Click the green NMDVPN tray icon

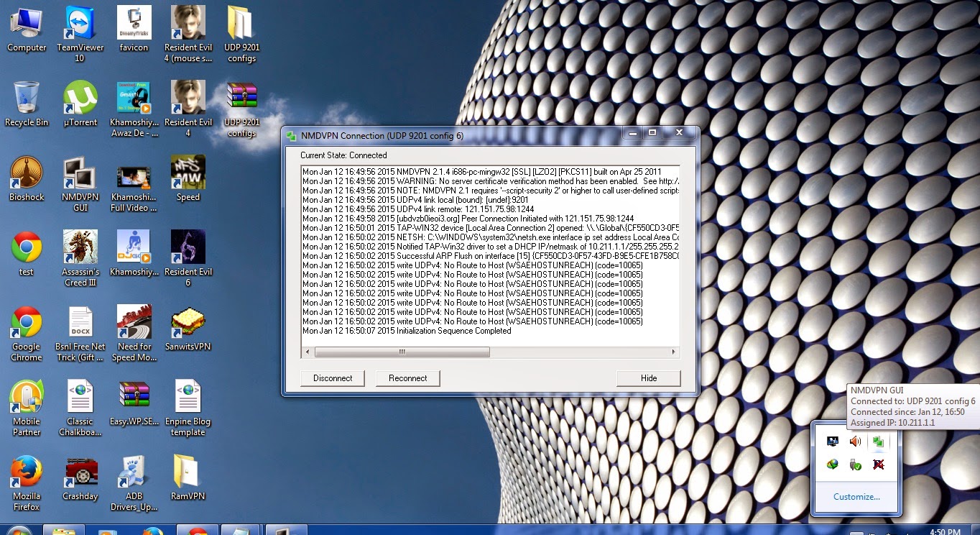pos(878,442)
